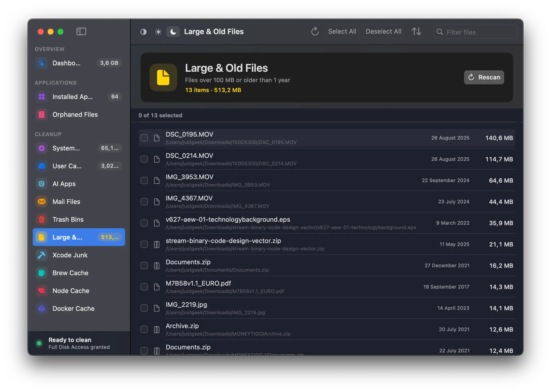Click the file icon of M7B58v1.1_EURO.pdf

(157, 287)
